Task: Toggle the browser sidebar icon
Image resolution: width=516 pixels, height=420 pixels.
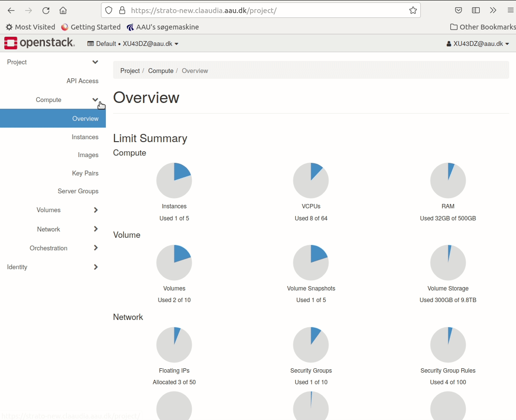Action: [x=476, y=10]
